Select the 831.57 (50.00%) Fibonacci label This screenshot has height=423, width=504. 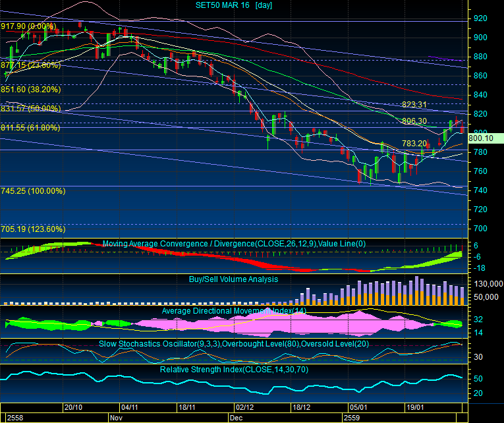(x=30, y=108)
